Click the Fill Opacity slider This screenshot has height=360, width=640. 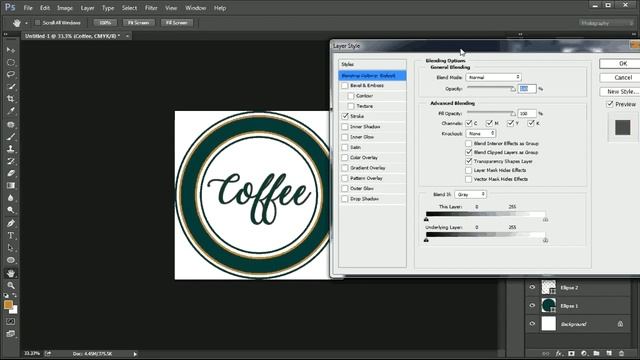pyautogui.click(x=491, y=113)
